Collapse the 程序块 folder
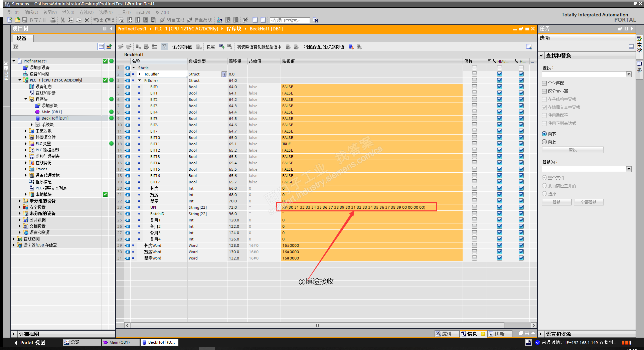 (x=26, y=99)
